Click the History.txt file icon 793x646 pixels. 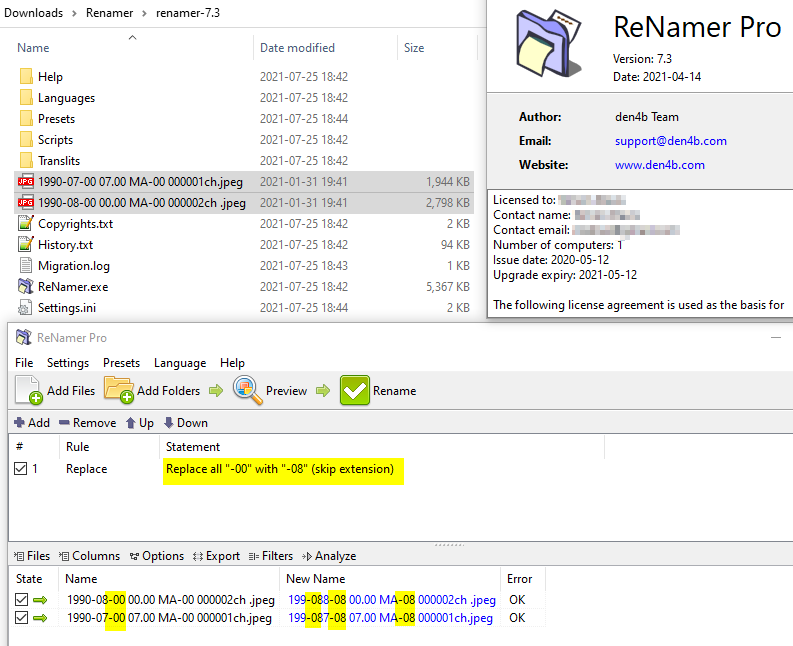click(x=26, y=244)
